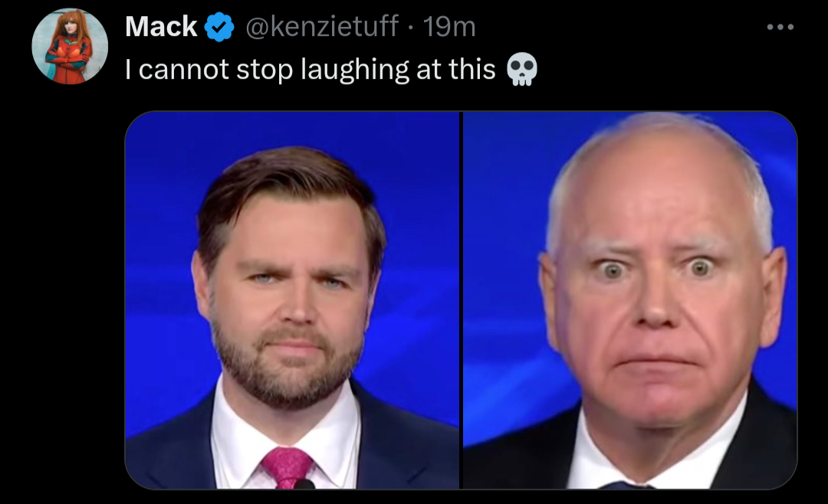Click the "Mack" display name
This screenshot has width=828, height=504.
pos(161,26)
